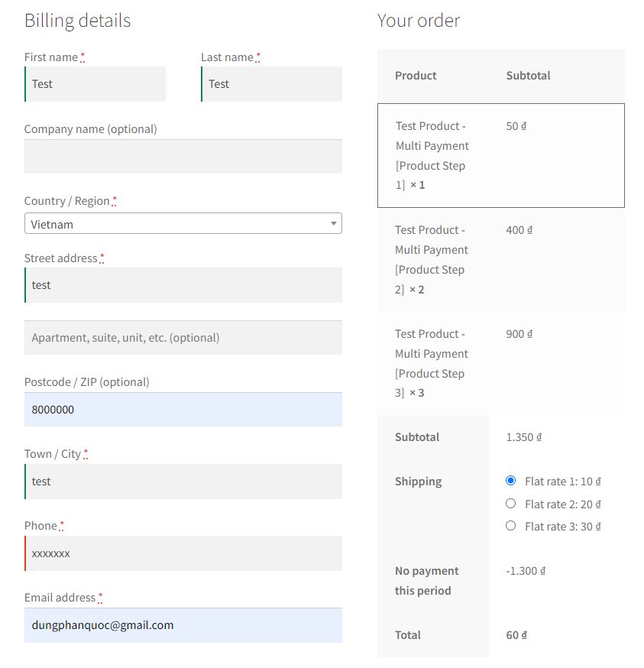Click the Apartment, suite, unit field
Screen dimensions: 644x668
pyautogui.click(x=183, y=338)
